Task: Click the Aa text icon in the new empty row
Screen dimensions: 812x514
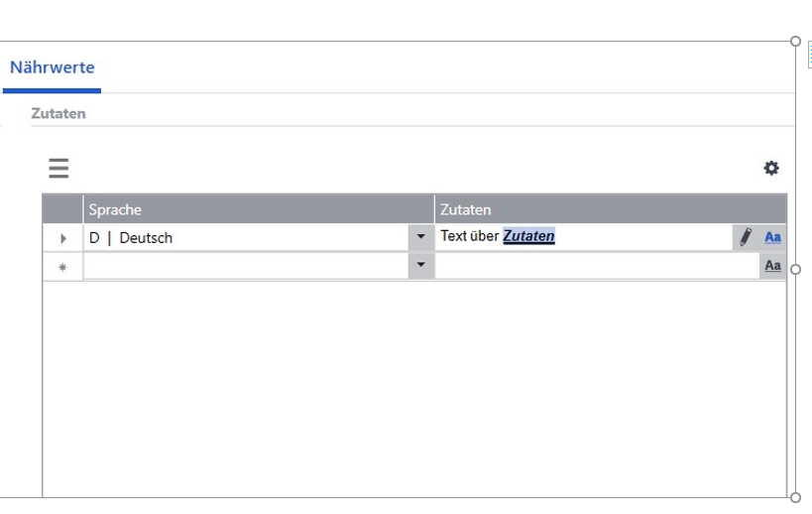Action: 772,266
